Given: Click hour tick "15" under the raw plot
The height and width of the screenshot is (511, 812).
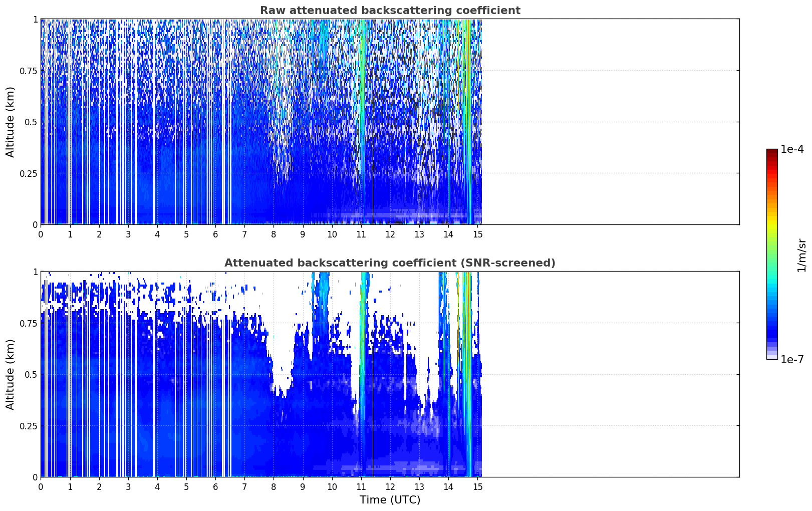Looking at the screenshot, I should (x=477, y=234).
